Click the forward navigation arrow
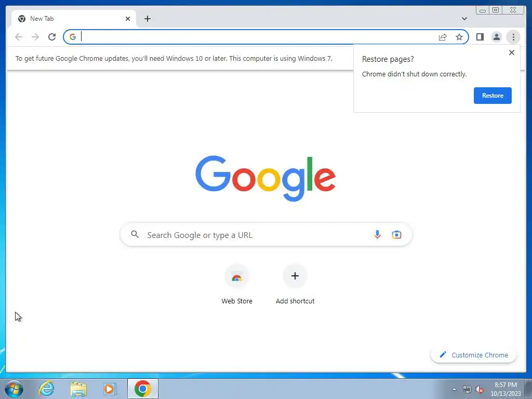The width and height of the screenshot is (532, 399). pos(35,37)
